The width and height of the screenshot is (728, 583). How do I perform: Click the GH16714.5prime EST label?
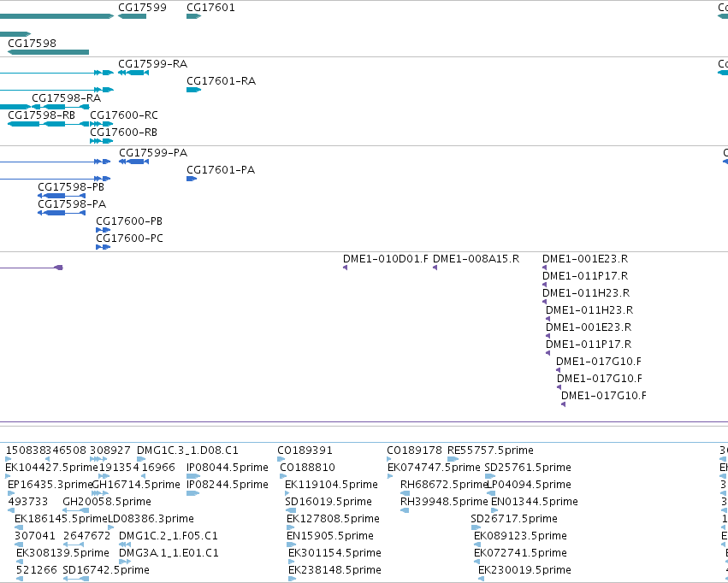click(x=136, y=485)
